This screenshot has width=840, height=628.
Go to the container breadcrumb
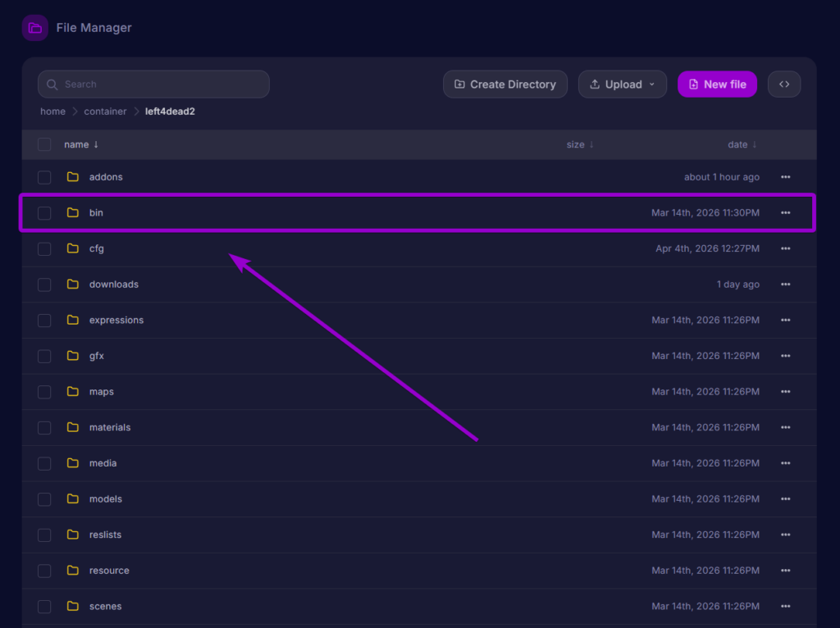pyautogui.click(x=105, y=111)
